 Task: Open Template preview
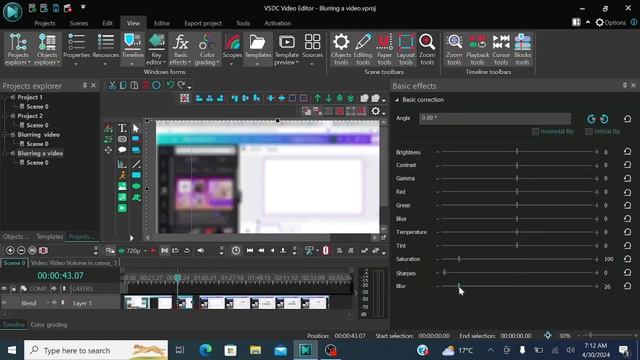(x=287, y=49)
